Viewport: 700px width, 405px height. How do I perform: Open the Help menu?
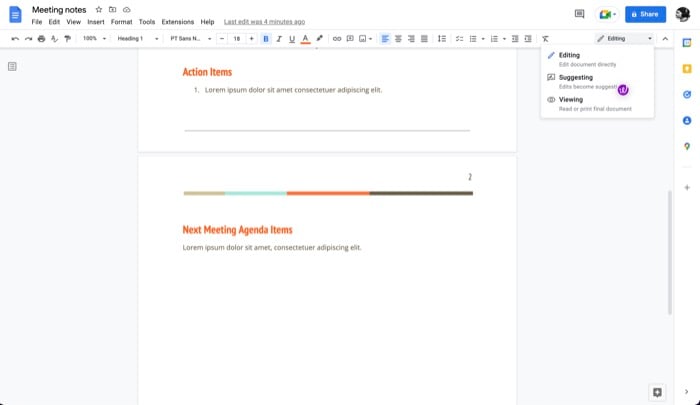point(207,22)
